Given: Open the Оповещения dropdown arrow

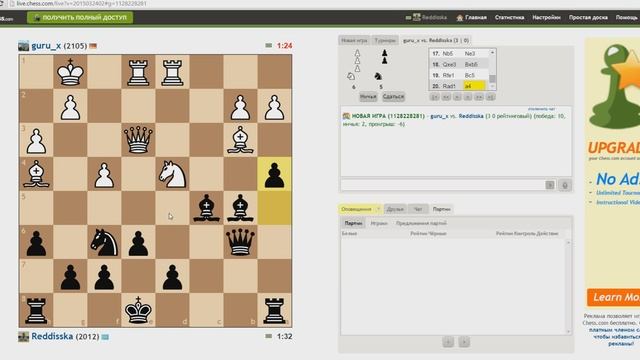Looking at the screenshot, I should coord(378,209).
